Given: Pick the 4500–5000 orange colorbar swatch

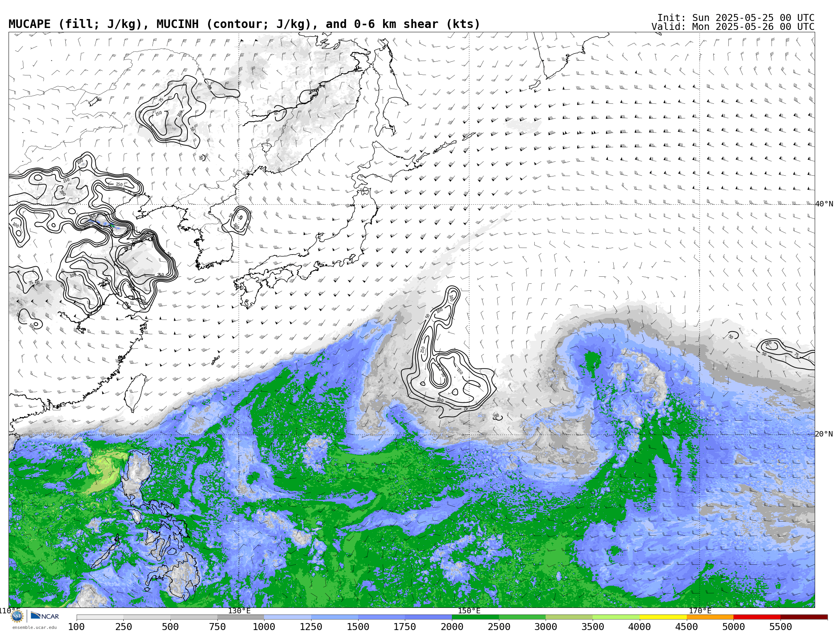Looking at the screenshot, I should point(710,617).
